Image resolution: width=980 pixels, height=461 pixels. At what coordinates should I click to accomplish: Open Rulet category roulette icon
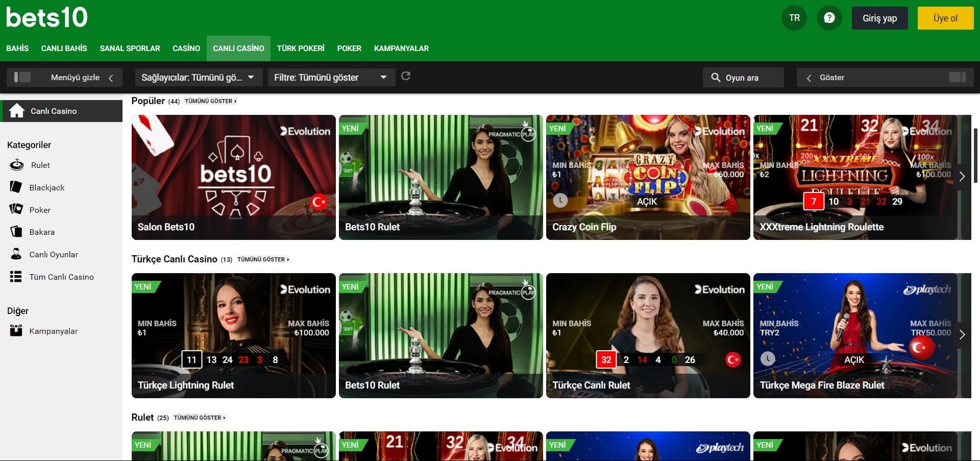click(x=17, y=165)
